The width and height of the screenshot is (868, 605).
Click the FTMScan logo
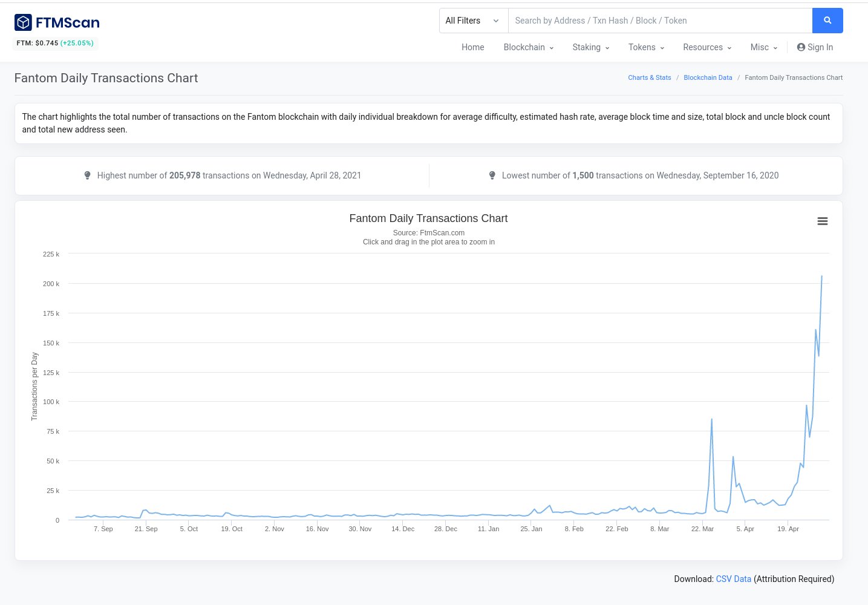57,22
